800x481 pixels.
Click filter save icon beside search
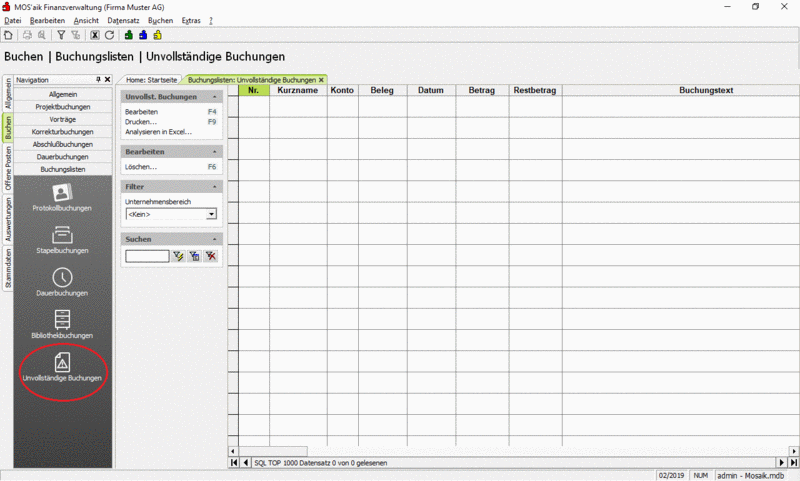click(x=194, y=256)
